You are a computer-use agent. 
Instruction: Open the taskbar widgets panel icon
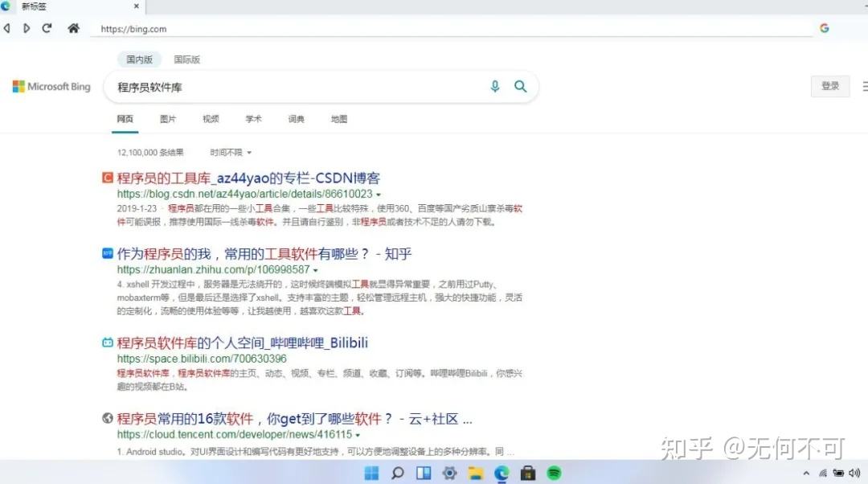coord(424,473)
